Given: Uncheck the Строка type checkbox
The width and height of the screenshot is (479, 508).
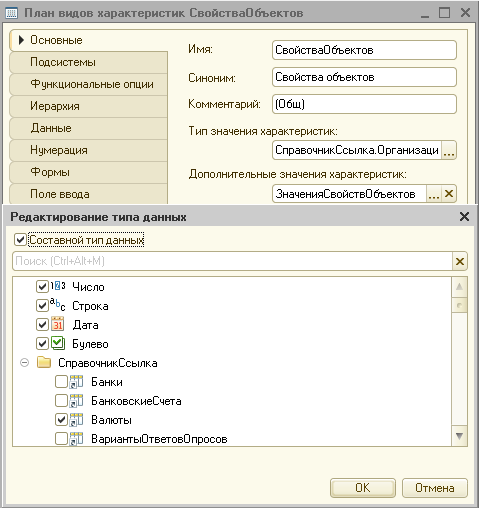Looking at the screenshot, I should coord(42,305).
